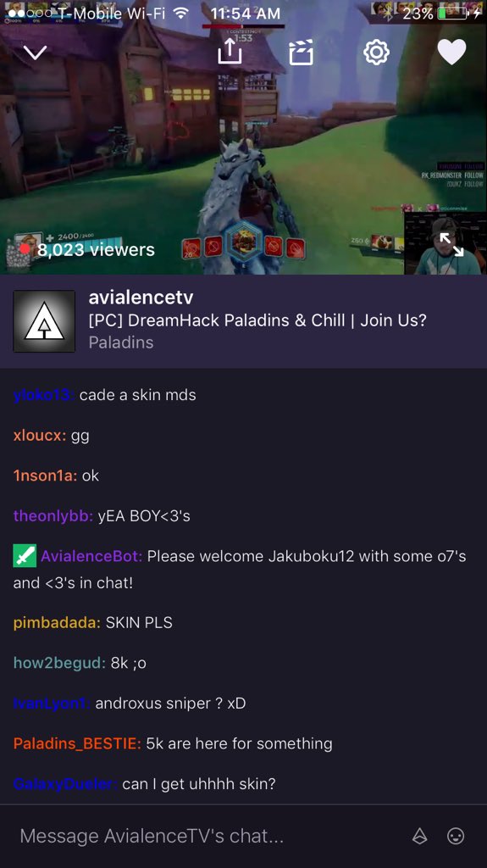Screen dimensions: 487x868
Task: Select the pimbadada username in chat
Action: point(57,623)
